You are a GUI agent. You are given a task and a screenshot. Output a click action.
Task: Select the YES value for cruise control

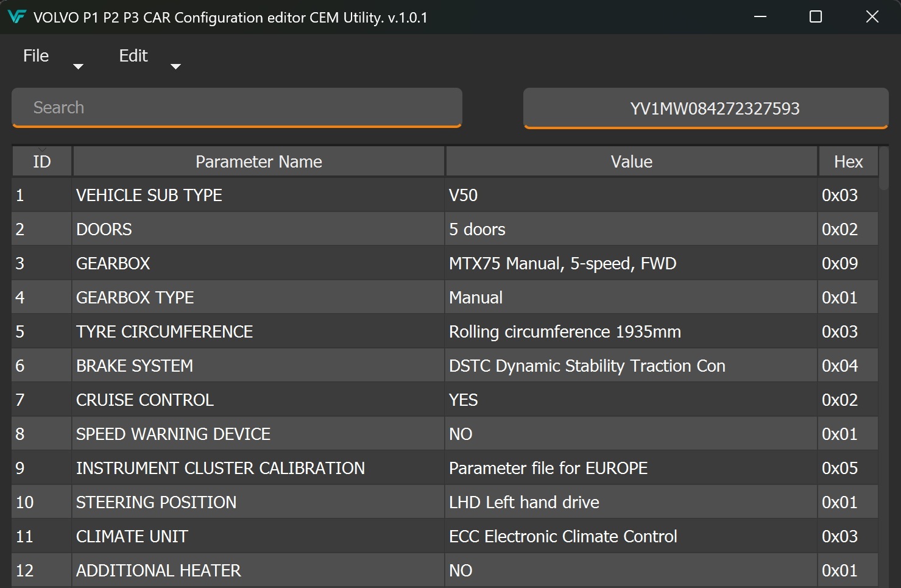[x=631, y=400]
